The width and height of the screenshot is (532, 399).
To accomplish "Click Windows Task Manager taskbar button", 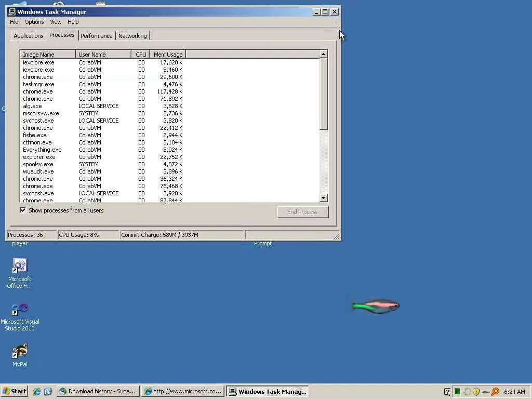I will click(268, 391).
